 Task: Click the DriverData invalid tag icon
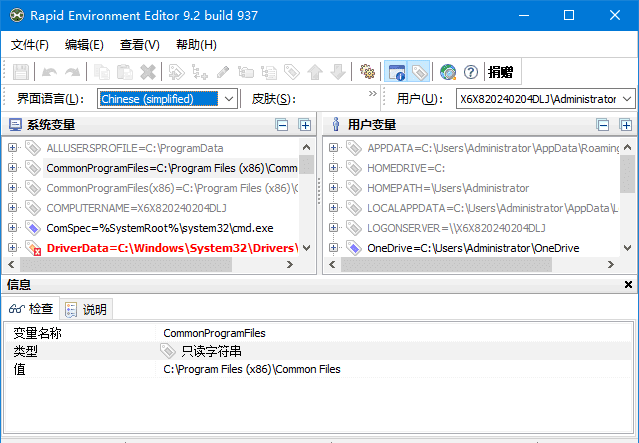coord(33,248)
